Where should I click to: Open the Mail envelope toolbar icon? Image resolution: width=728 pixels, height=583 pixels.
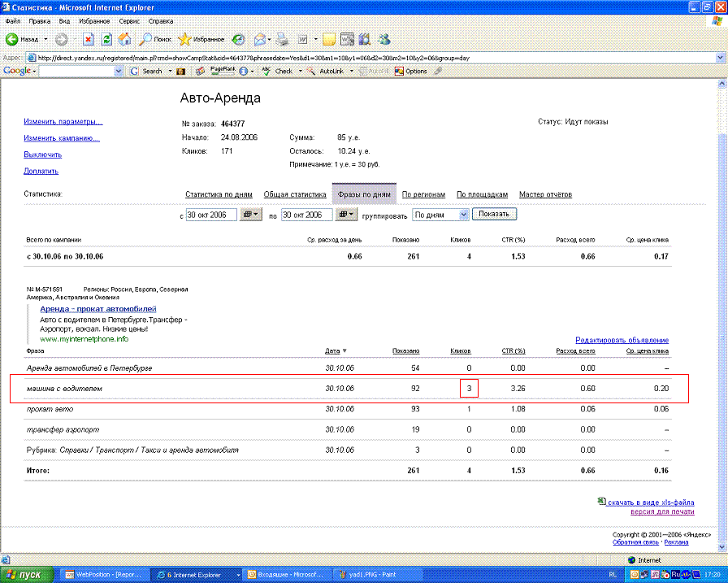pyautogui.click(x=260, y=38)
